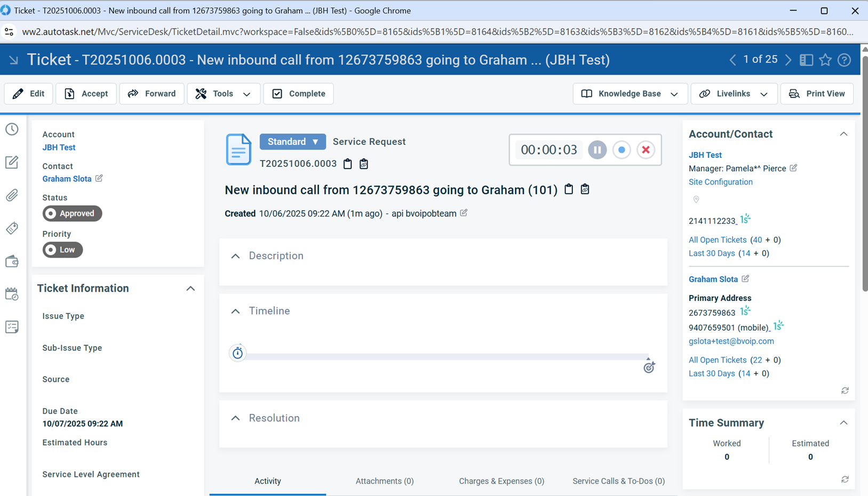Open the Standard ticket category dropdown
Viewport: 868px width, 496px height.
pyautogui.click(x=293, y=142)
